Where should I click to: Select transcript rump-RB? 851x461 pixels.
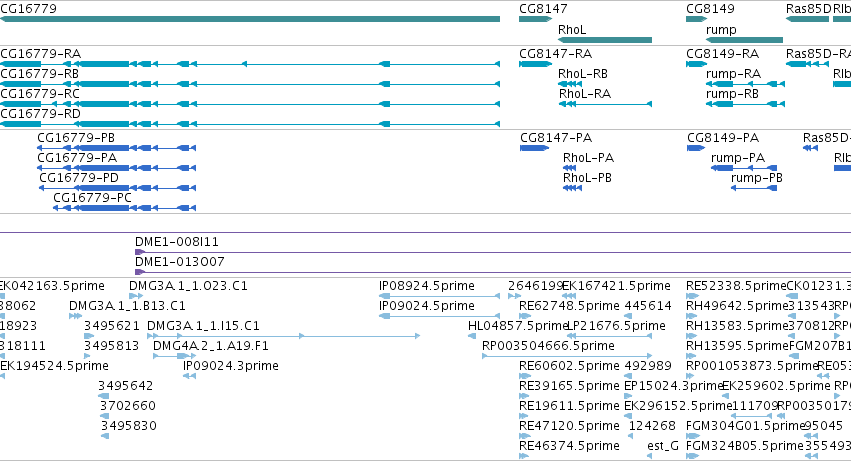745,104
